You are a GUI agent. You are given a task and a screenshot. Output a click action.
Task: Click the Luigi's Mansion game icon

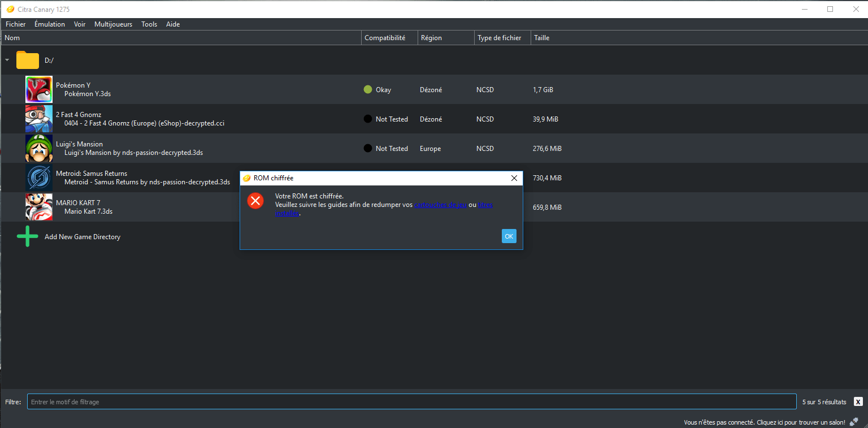39,148
